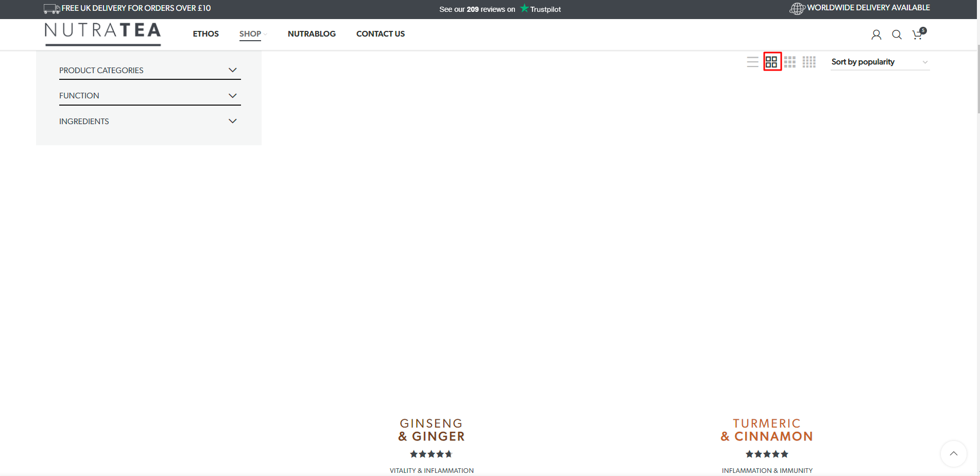Open the Ethos menu item

[x=205, y=34]
